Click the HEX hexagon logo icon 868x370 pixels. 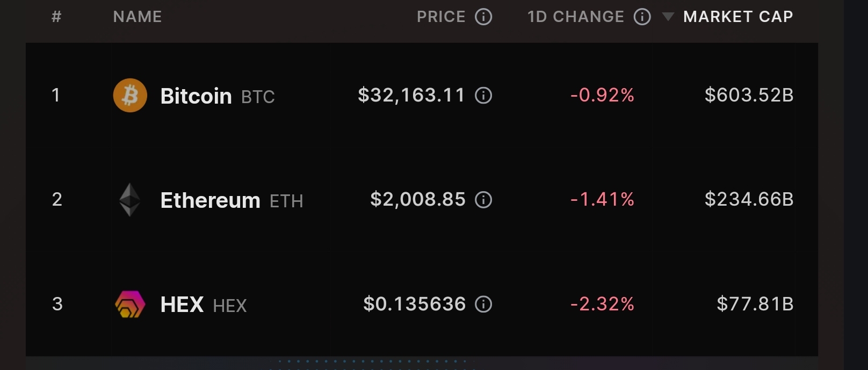pyautogui.click(x=130, y=304)
